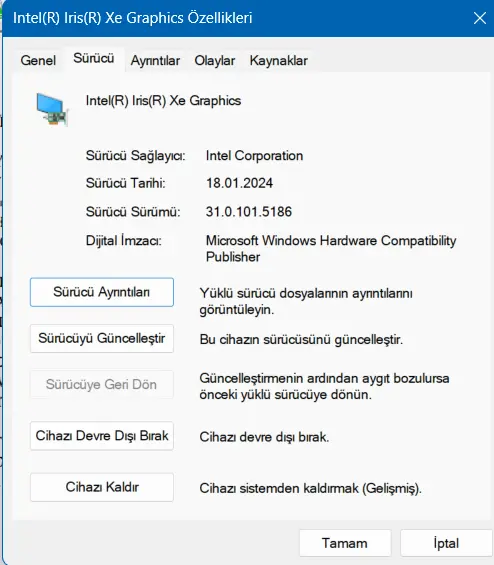Open the Olaylar tab

point(215,60)
